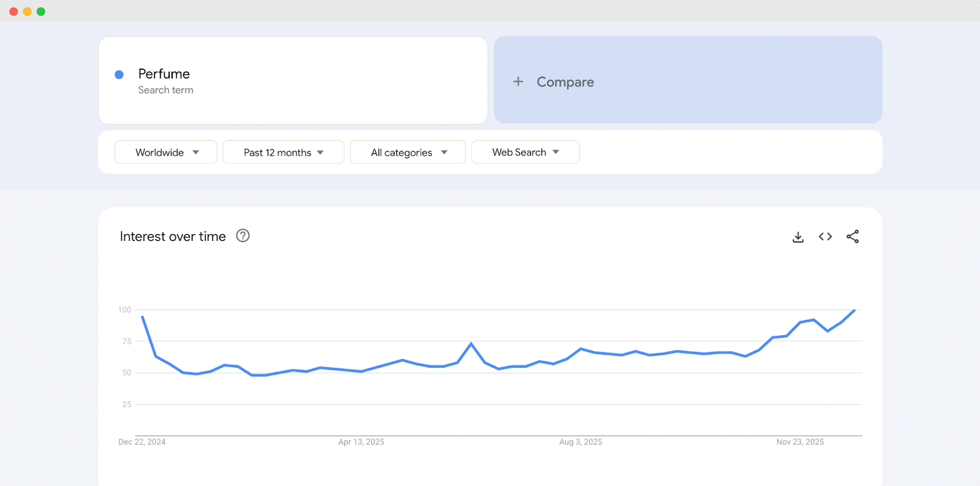This screenshot has width=980, height=486.
Task: Maximize the window with green button
Action: click(x=41, y=12)
